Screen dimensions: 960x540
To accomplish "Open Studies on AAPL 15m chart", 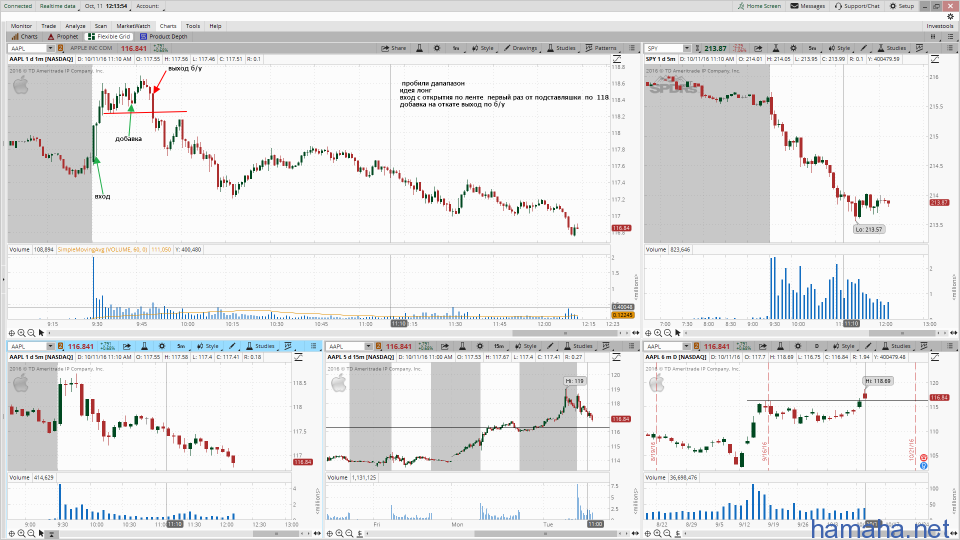I will tap(578, 346).
